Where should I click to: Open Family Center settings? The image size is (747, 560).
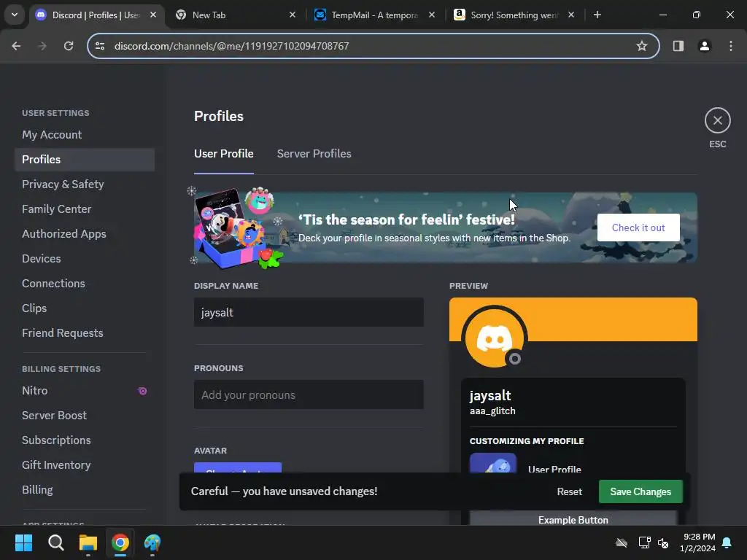point(85,209)
